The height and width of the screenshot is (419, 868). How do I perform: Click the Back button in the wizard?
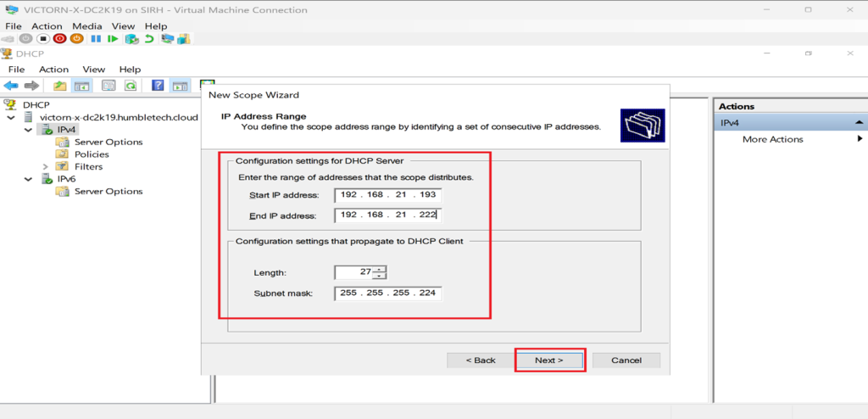click(481, 360)
